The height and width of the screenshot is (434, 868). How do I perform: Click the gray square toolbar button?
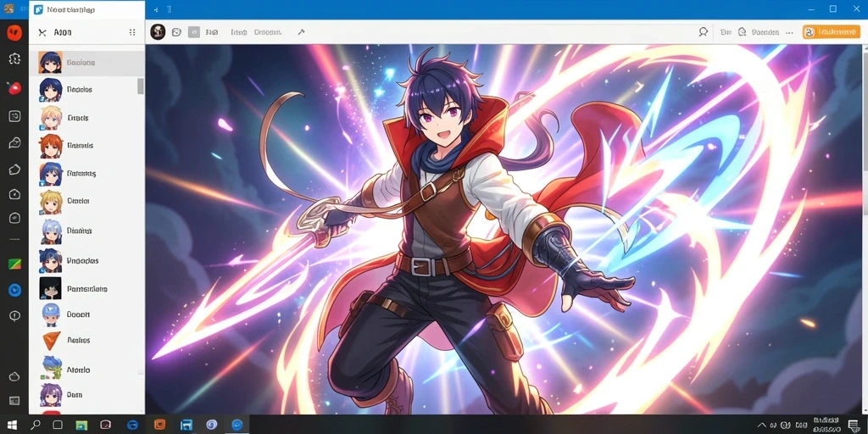[194, 32]
